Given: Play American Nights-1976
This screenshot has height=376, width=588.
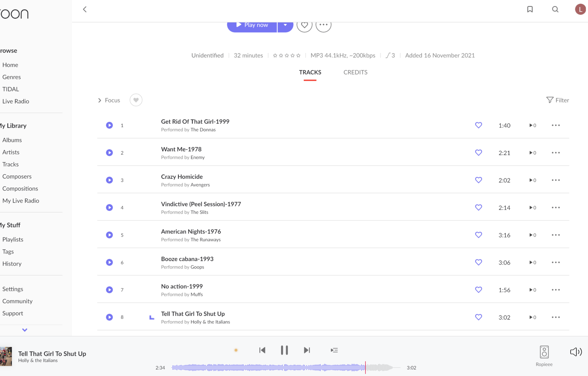Looking at the screenshot, I should [x=109, y=235].
